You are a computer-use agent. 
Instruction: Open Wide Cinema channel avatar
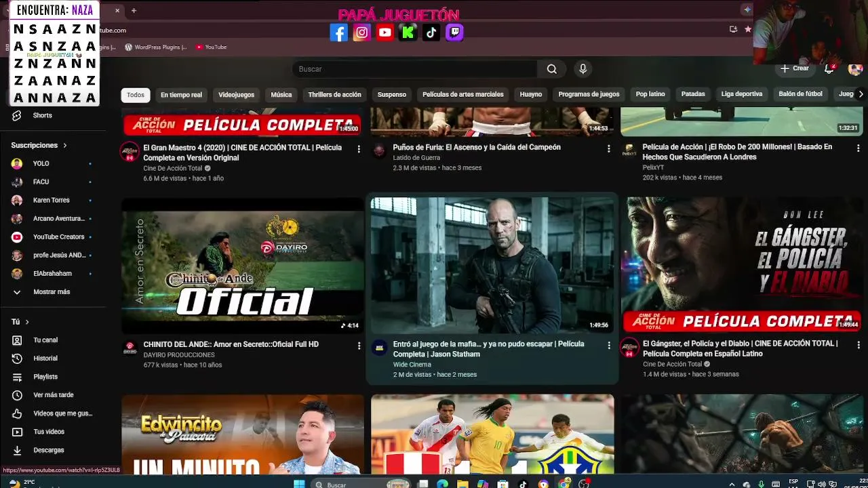(x=380, y=347)
